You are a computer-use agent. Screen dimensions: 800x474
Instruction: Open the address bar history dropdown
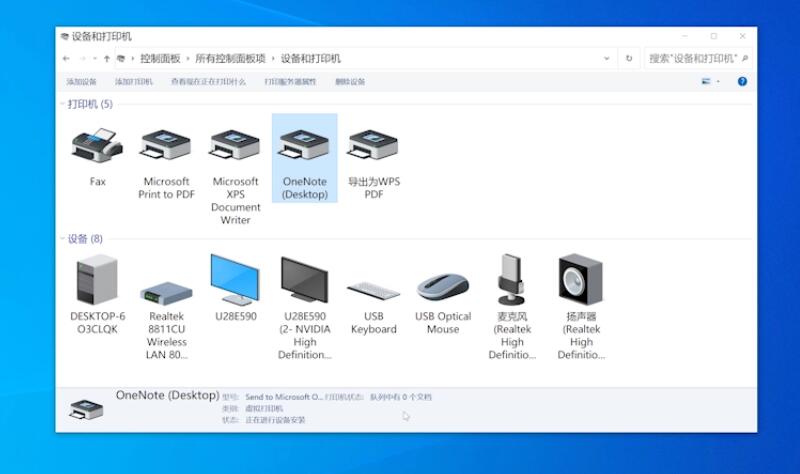click(607, 59)
